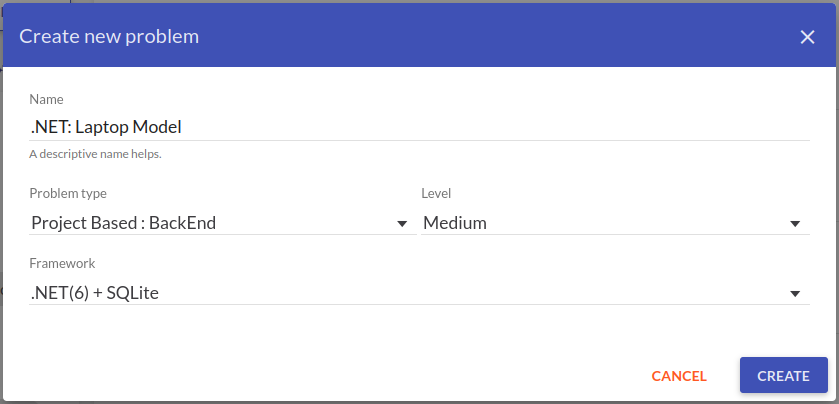Open the Framework dropdown arrow
Screen dimensions: 839x404
(x=795, y=293)
